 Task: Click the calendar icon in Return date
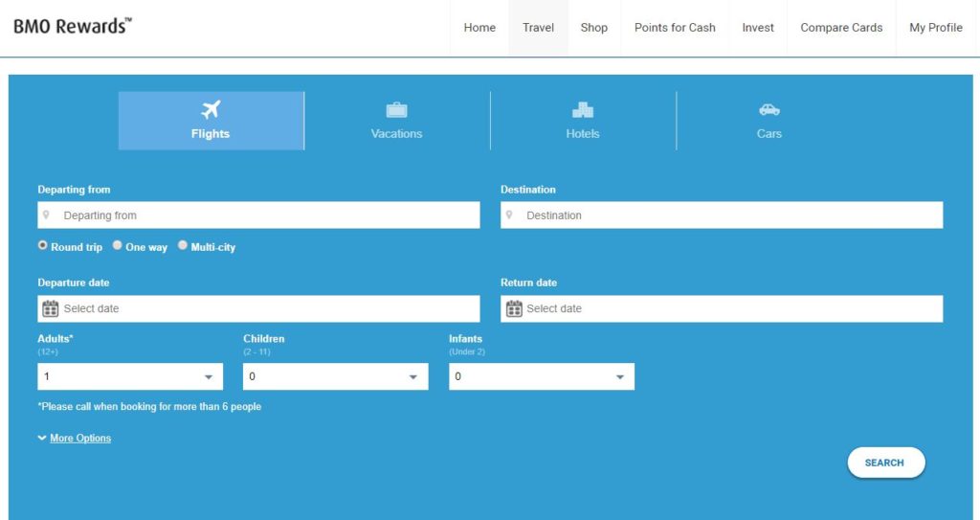[x=514, y=308]
